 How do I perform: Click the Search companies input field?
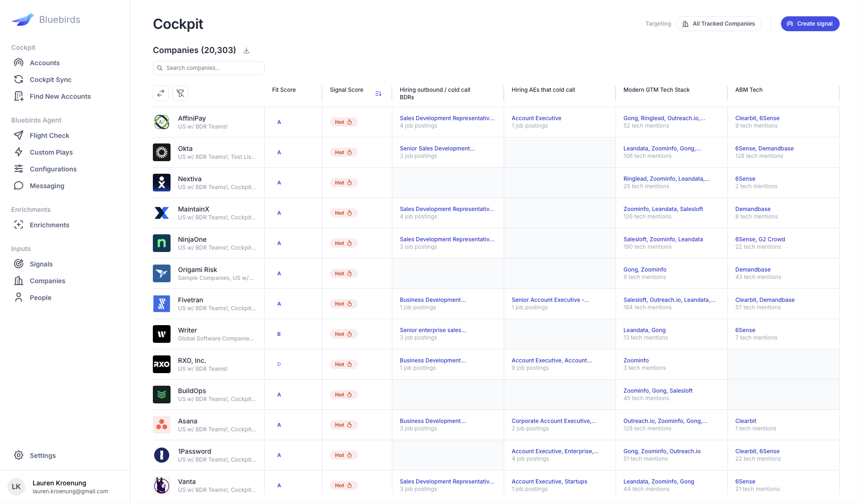pyautogui.click(x=208, y=68)
